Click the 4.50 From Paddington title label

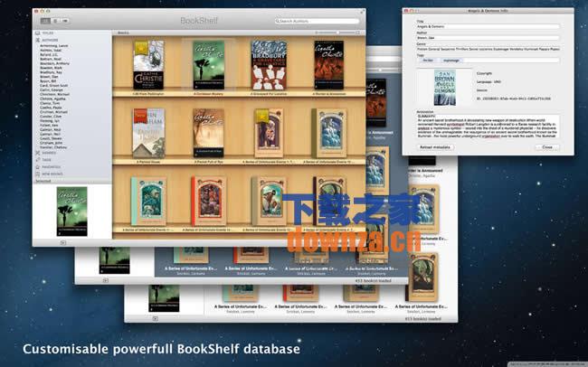(x=148, y=94)
